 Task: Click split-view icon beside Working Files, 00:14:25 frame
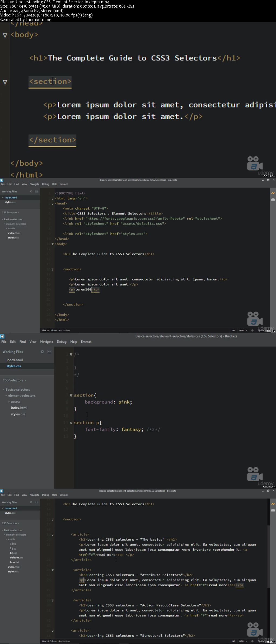click(x=36, y=502)
